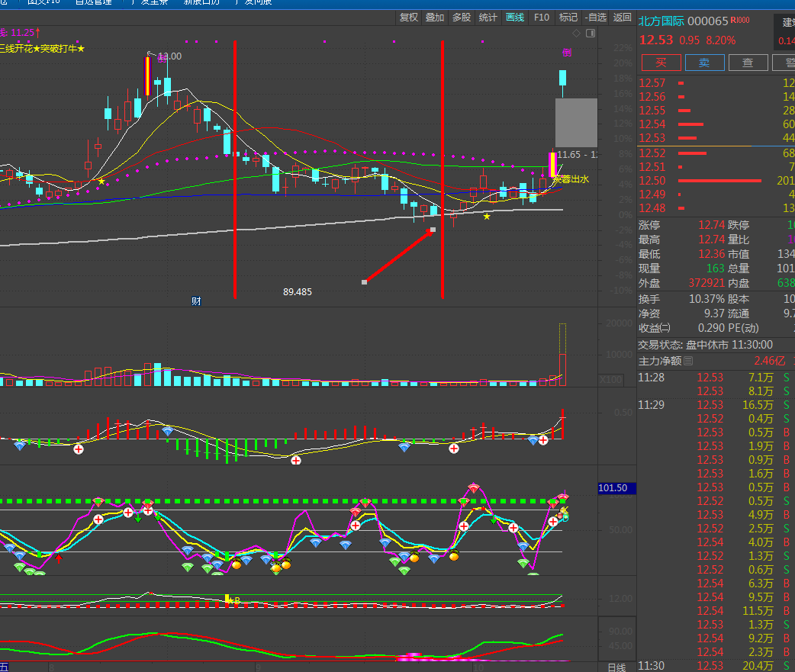Click the 换手 value 10.37%
The image size is (795, 672).
[x=706, y=299]
